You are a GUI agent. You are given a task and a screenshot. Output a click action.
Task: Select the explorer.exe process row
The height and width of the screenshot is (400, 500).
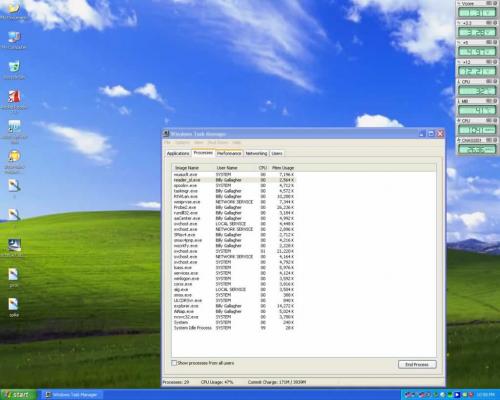click(x=234, y=306)
